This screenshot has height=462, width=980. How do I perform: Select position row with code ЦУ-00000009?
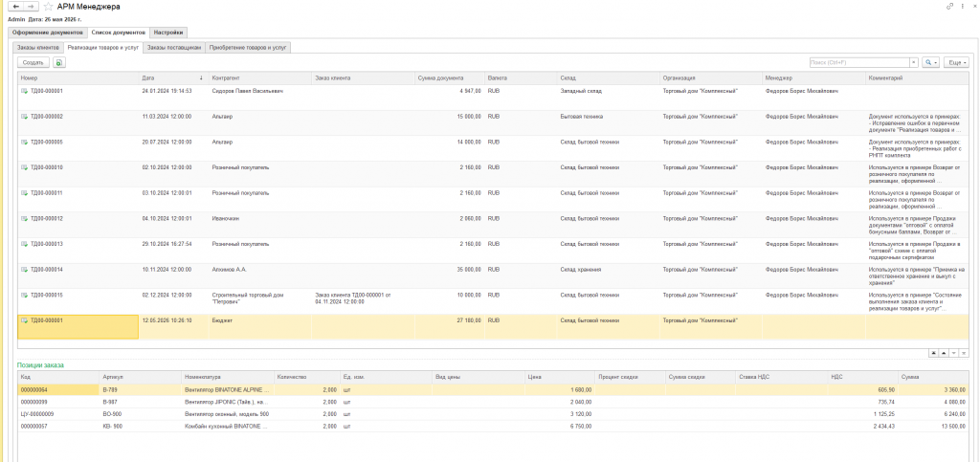pos(494,413)
